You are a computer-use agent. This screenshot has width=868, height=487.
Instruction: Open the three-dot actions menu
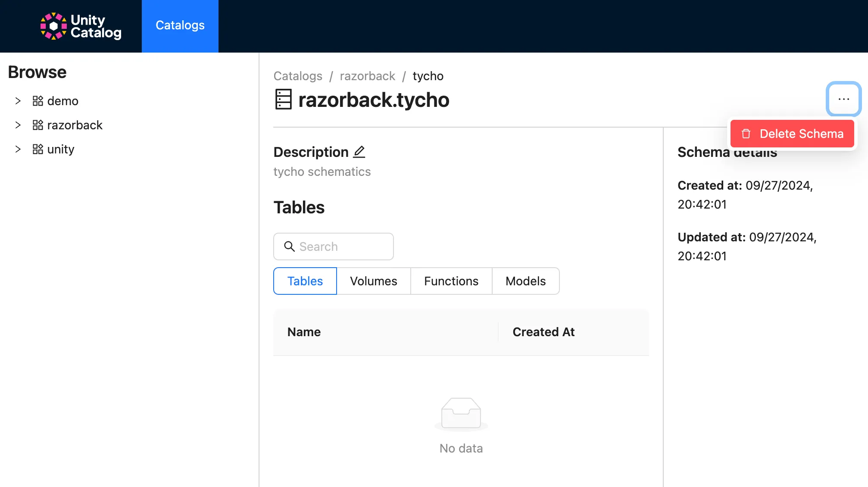pos(843,99)
